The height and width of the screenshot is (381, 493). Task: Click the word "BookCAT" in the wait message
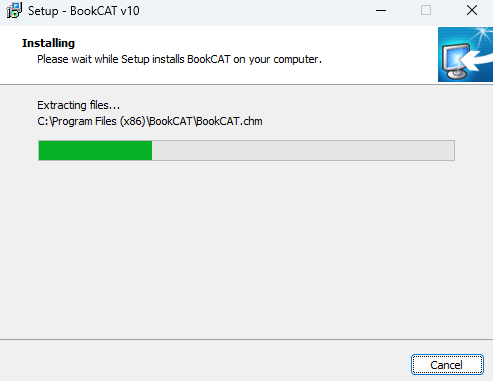click(209, 59)
